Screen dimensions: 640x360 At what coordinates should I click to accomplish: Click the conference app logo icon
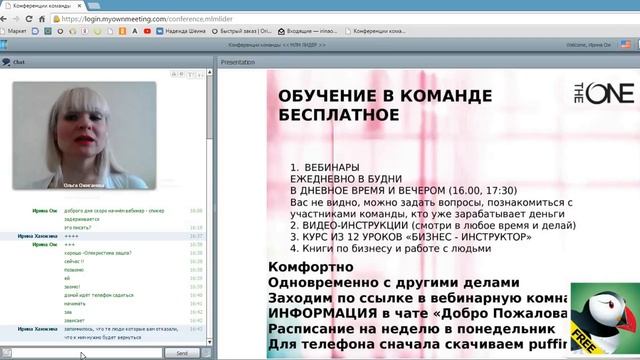[4, 44]
